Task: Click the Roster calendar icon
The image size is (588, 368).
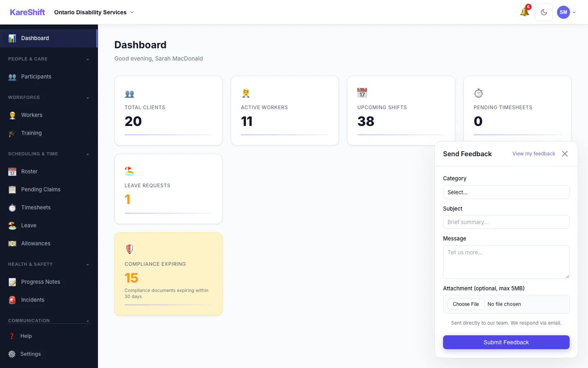Action: pos(12,172)
